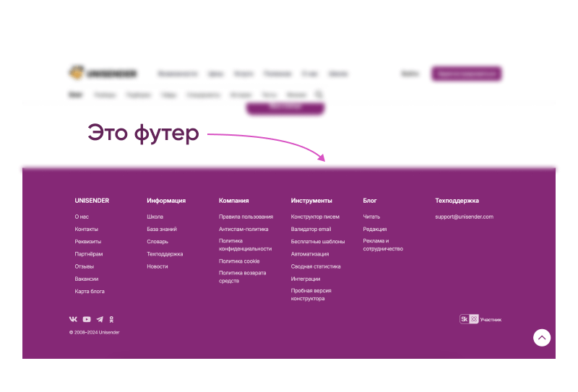Open the Telegram icon in footer
Image resolution: width=578 pixels, height=392 pixels.
coord(100,319)
